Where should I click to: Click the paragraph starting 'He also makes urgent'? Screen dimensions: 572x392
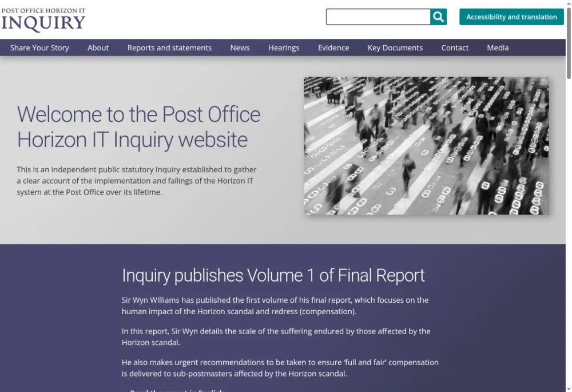click(x=280, y=368)
